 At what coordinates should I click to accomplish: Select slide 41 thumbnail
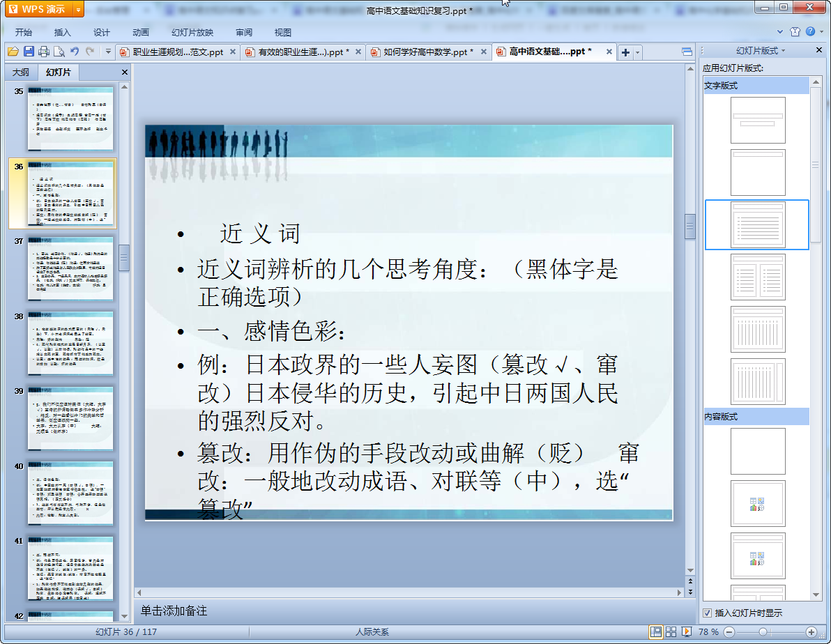(x=70, y=568)
